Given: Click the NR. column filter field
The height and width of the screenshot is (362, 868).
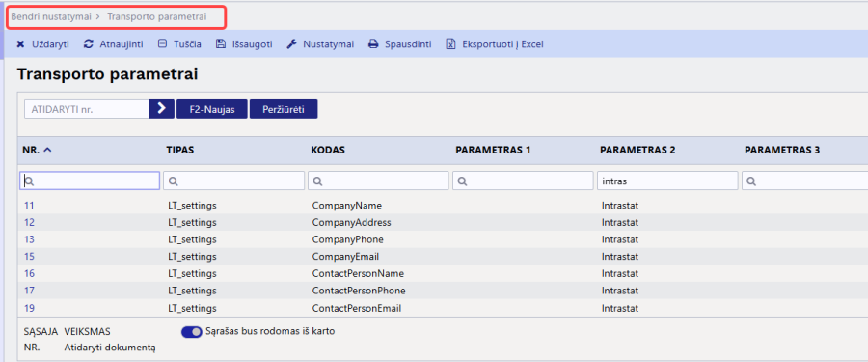Looking at the screenshot, I should pyautogui.click(x=90, y=181).
